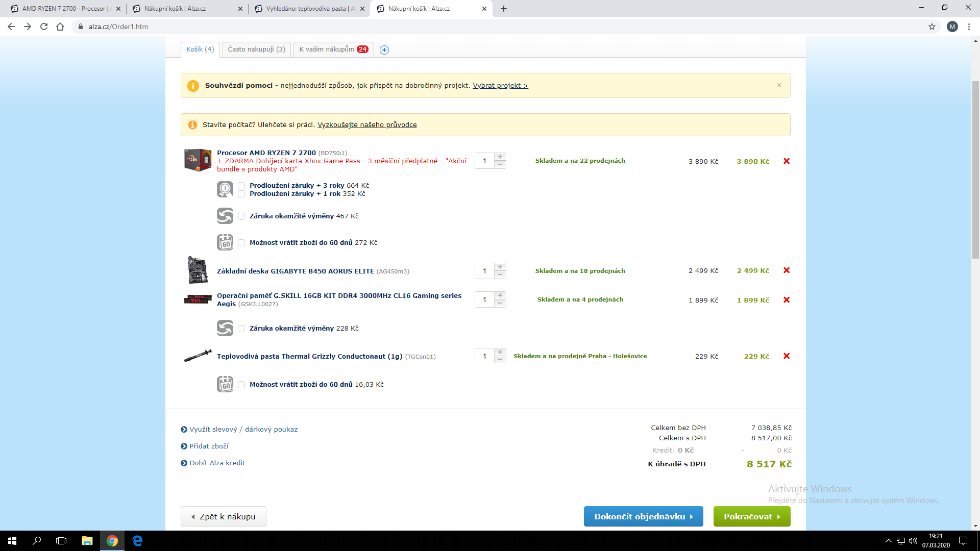
Task: Click the green Pokračovat button
Action: 752,516
